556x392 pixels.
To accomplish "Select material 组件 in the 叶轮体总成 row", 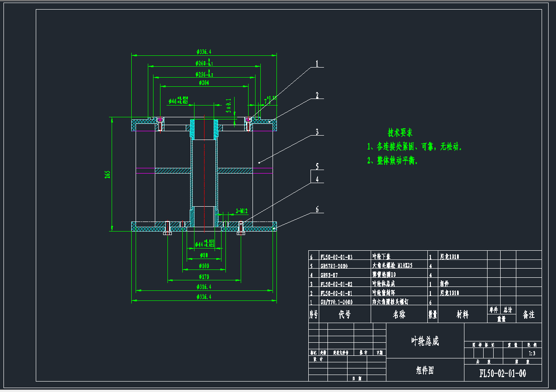I will click(444, 284).
